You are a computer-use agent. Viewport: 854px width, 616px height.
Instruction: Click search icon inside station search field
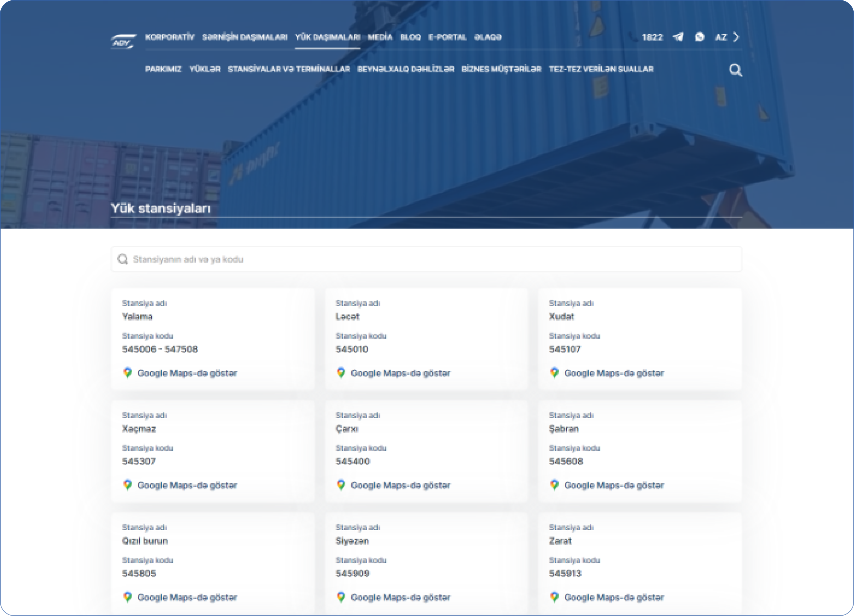123,259
